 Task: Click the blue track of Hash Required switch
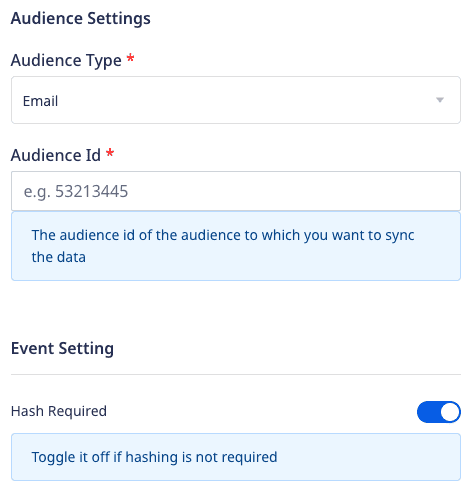click(428, 412)
